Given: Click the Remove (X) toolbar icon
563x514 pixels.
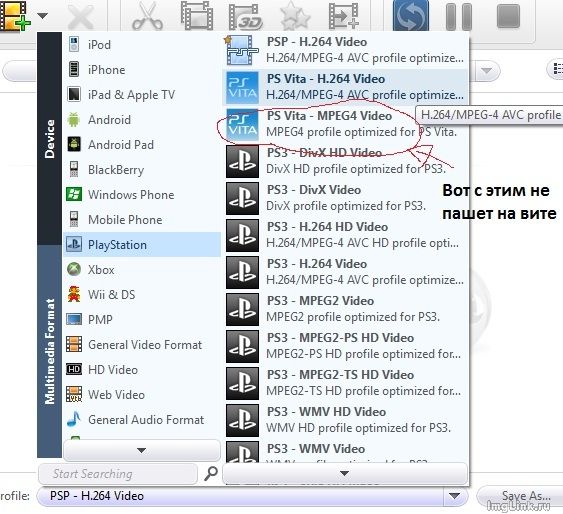Looking at the screenshot, I should point(80,16).
